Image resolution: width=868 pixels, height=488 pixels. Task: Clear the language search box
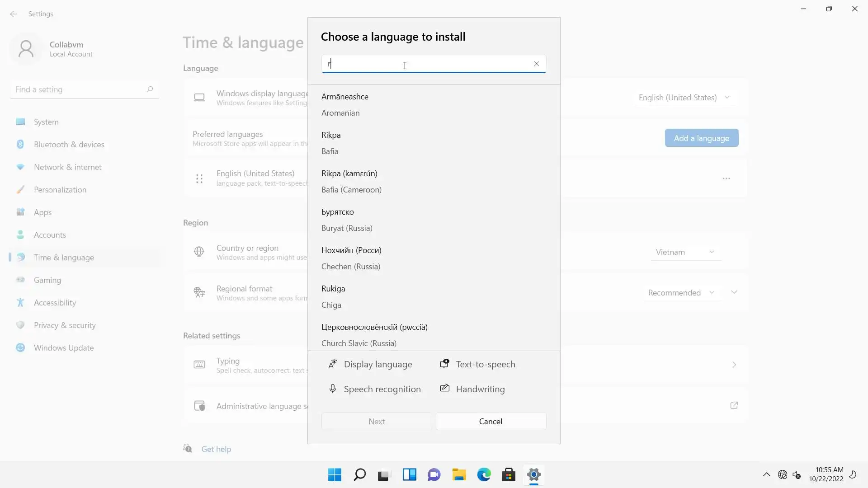(x=536, y=64)
